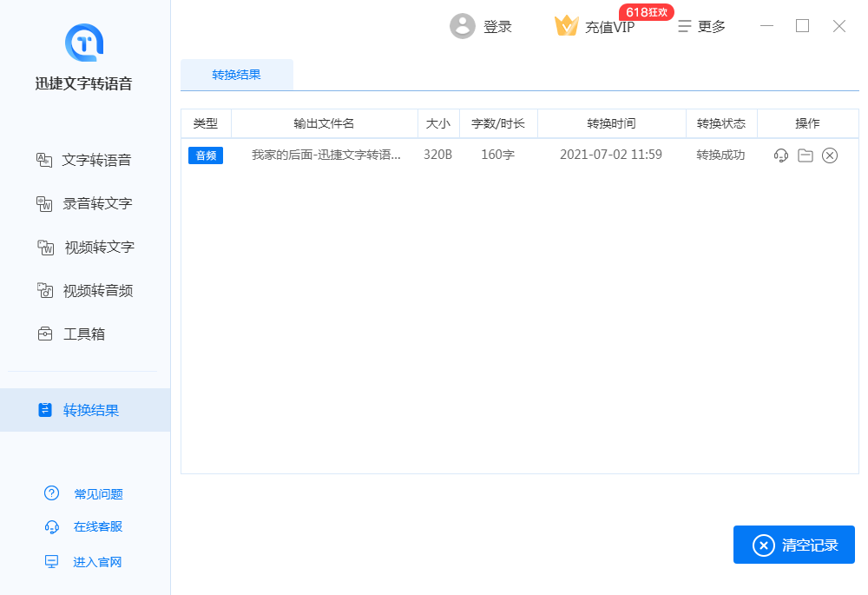Click the 输出文件名 column header
The height and width of the screenshot is (595, 868).
click(x=324, y=123)
